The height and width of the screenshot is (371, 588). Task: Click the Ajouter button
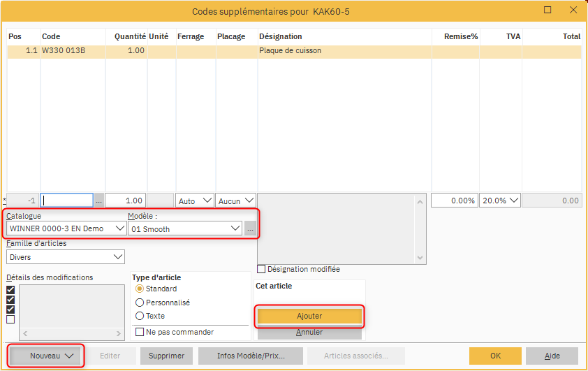coord(309,316)
